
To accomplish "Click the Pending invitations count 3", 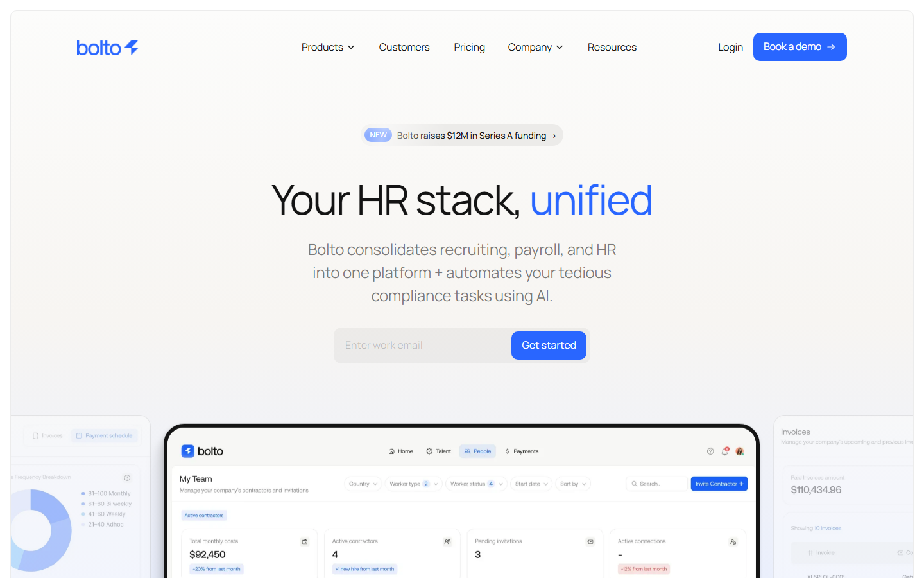I will tap(478, 555).
